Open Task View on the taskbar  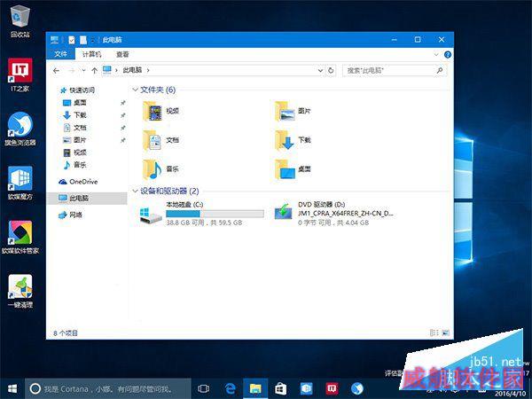click(204, 388)
